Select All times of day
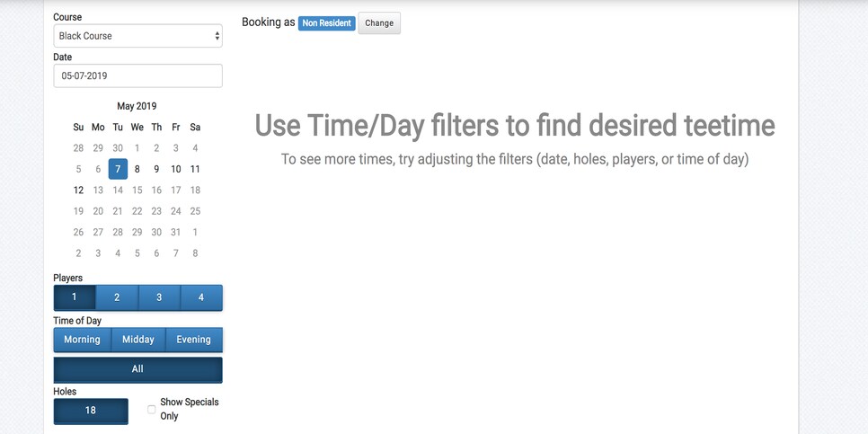The height and width of the screenshot is (434, 868). click(x=137, y=370)
